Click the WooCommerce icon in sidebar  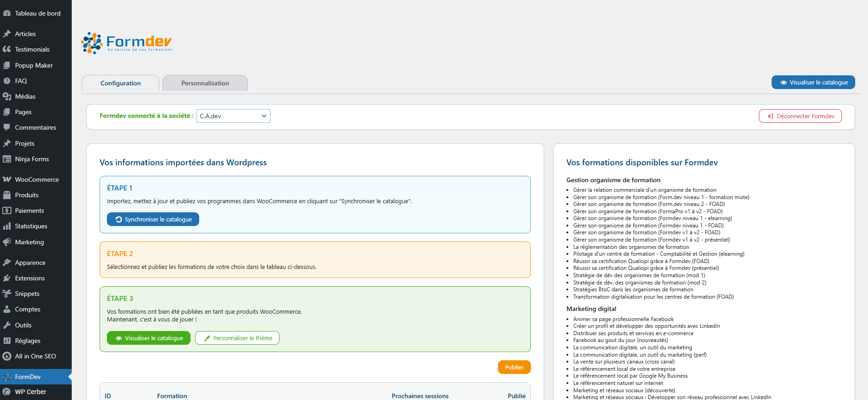point(7,179)
